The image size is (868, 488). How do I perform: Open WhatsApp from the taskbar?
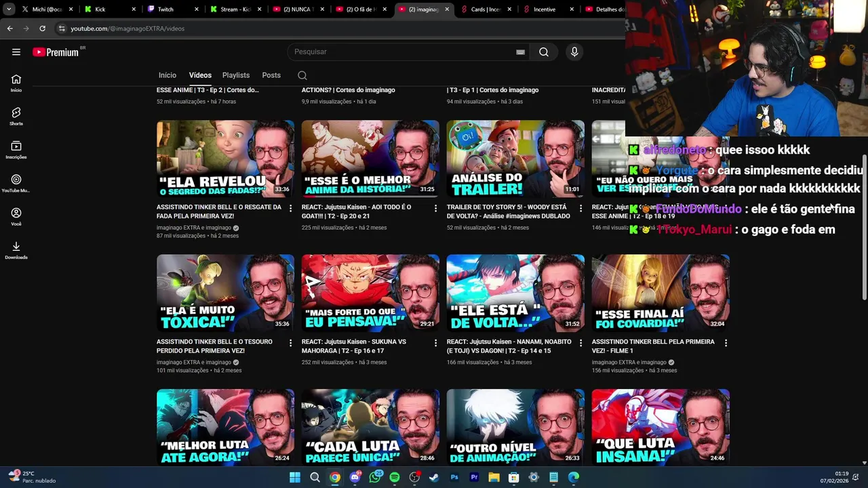pos(375,477)
